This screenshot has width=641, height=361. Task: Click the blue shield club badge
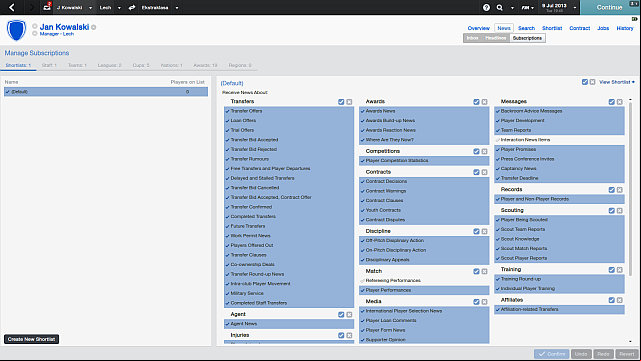click(x=16, y=30)
